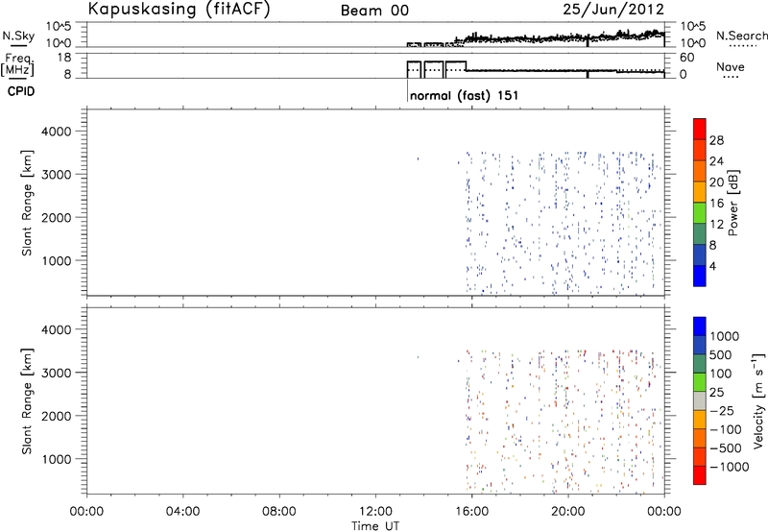Click the 'Slant Range [km]' label of power panel
Viewport: 768px width, 532px height.
point(27,203)
